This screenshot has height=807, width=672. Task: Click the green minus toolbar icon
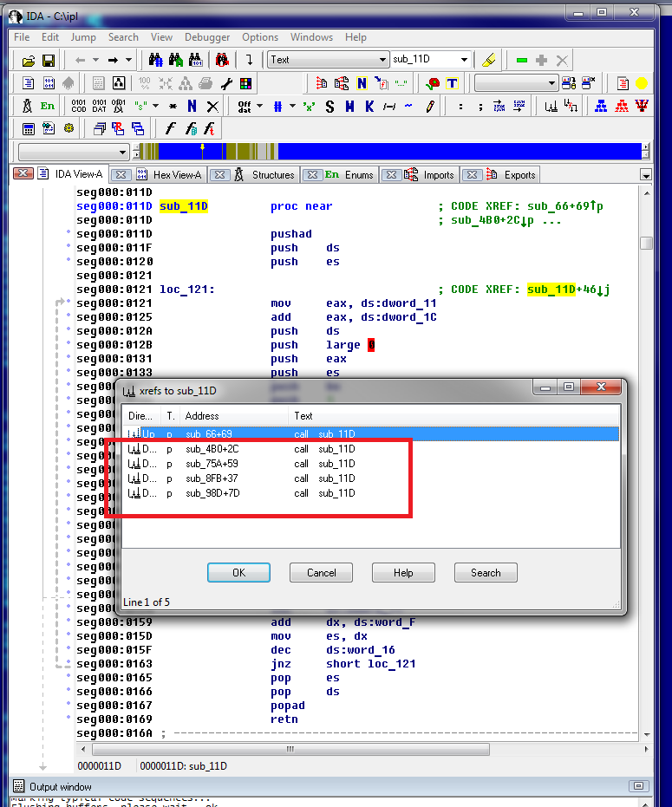click(x=522, y=61)
